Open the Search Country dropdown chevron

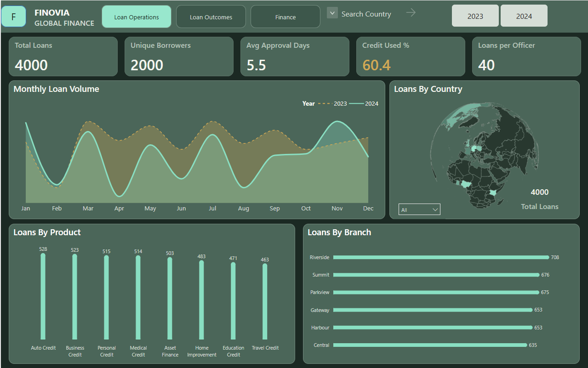[332, 13]
